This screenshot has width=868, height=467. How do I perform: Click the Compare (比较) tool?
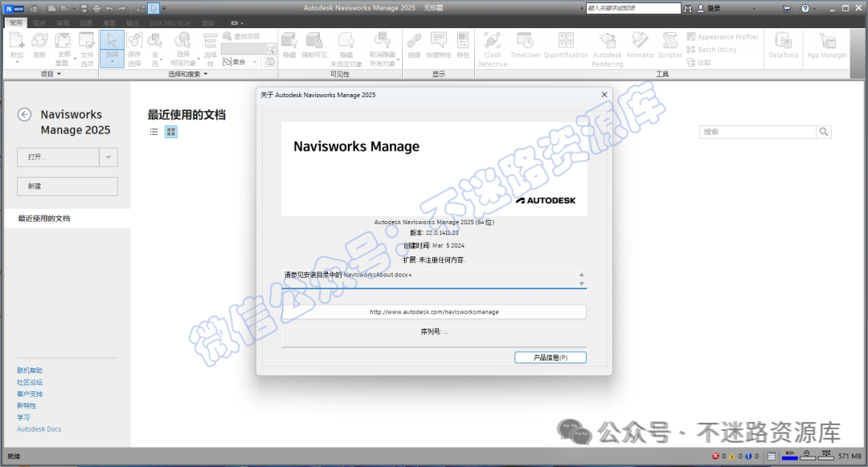coord(698,62)
